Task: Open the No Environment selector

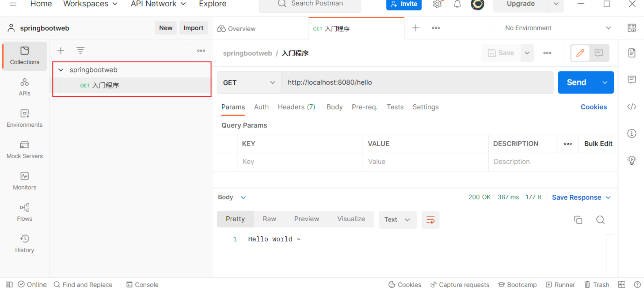Action: tap(558, 28)
